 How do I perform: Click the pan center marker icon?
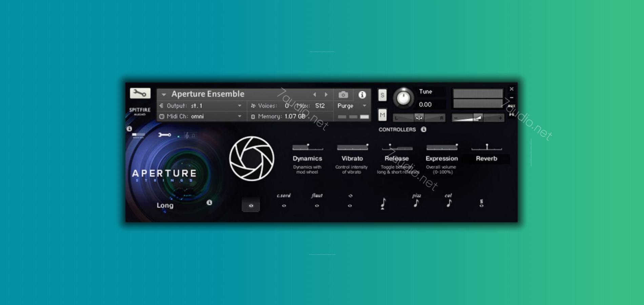[419, 118]
